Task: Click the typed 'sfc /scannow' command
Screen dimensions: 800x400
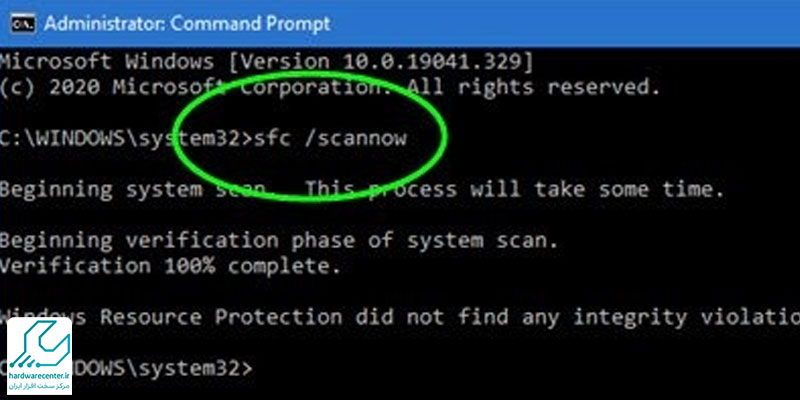Action: [x=330, y=139]
